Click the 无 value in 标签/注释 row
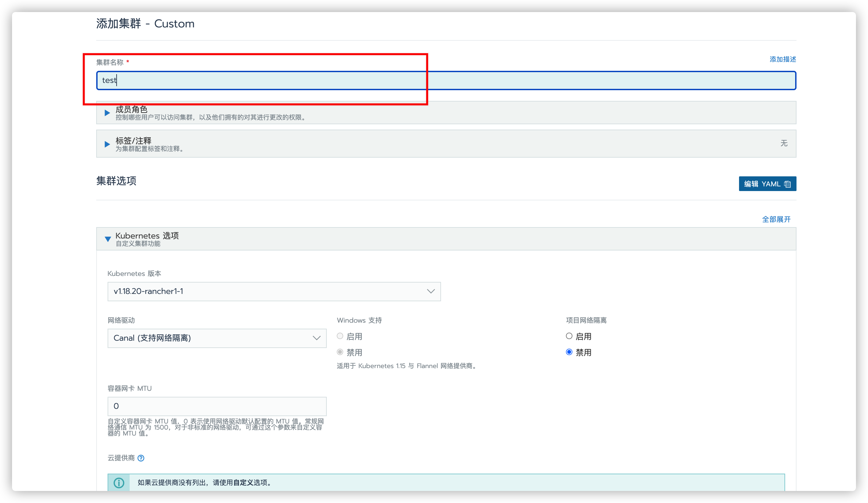Image resolution: width=868 pixels, height=503 pixels. point(784,143)
